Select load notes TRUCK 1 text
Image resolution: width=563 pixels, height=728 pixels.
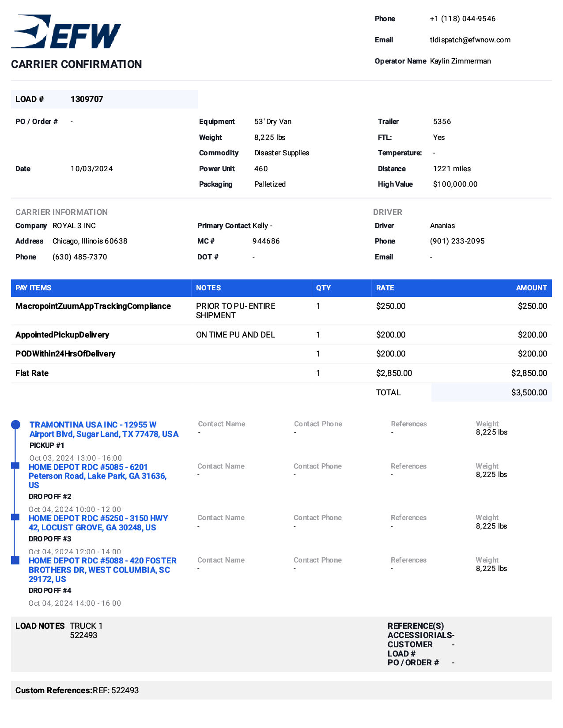(86, 626)
